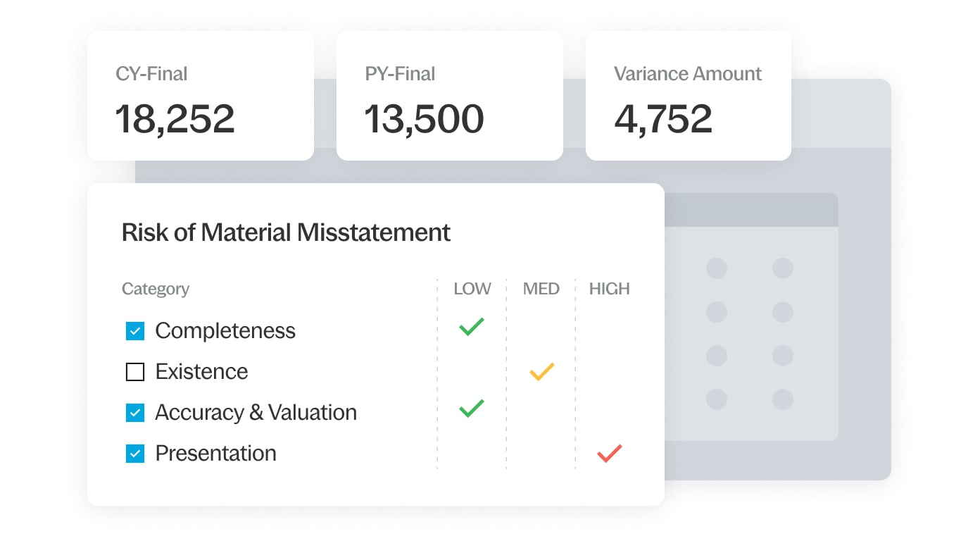Click the top-right grid dot icon
This screenshot has width=980, height=548.
pos(783,268)
